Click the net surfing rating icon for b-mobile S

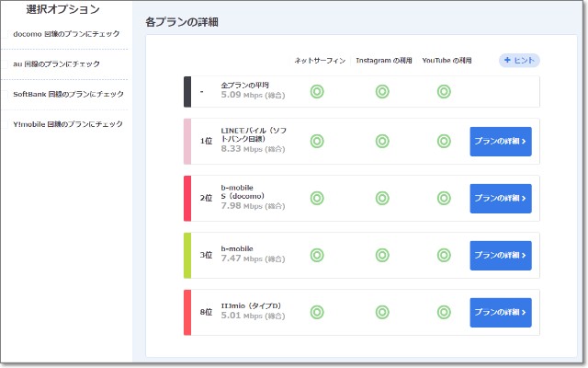pyautogui.click(x=317, y=198)
